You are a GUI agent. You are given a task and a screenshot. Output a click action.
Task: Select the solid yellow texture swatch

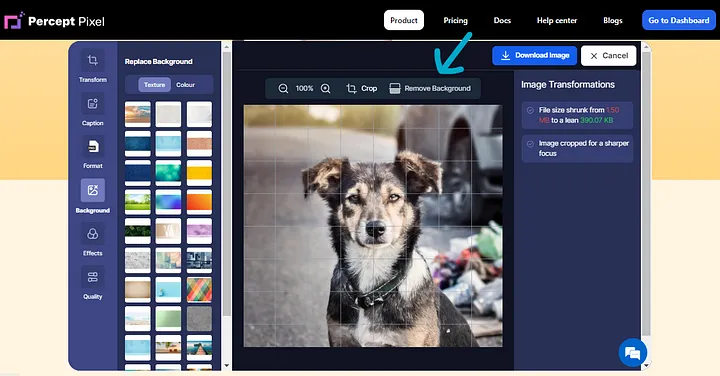(x=199, y=173)
